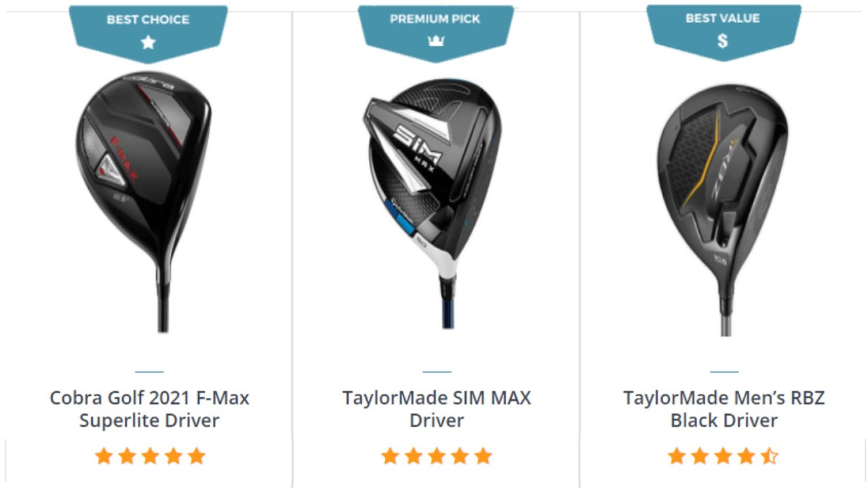The height and width of the screenshot is (488, 868).
Task: Click the half star under RBZ Black Driver
Action: coord(769,456)
